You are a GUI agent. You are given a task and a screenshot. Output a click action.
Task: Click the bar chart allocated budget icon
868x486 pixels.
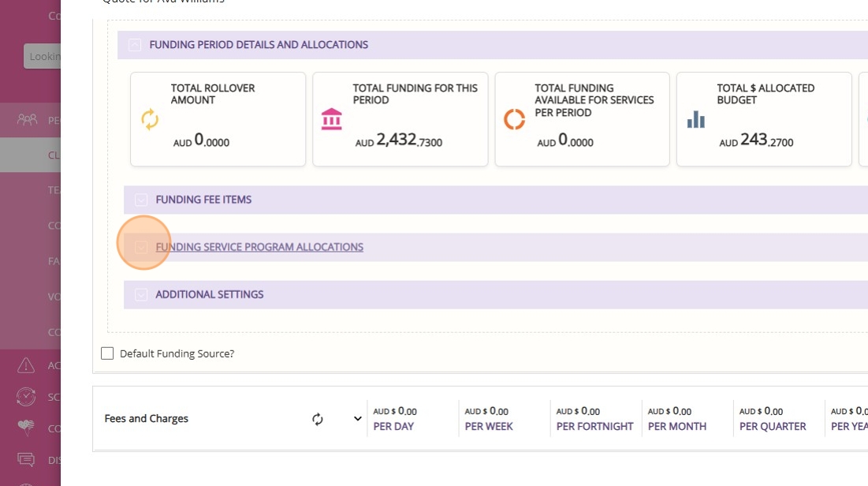(695, 119)
